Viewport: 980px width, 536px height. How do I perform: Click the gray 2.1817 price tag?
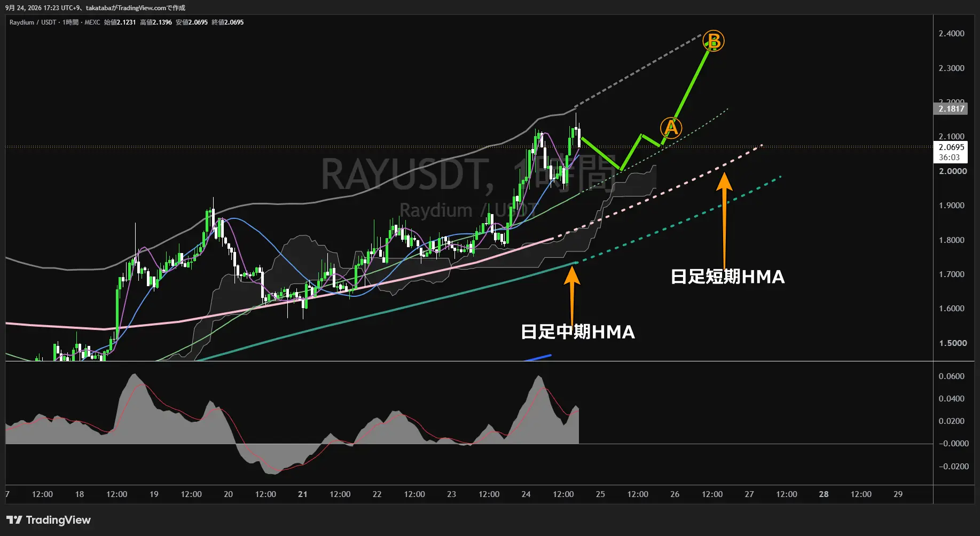952,109
